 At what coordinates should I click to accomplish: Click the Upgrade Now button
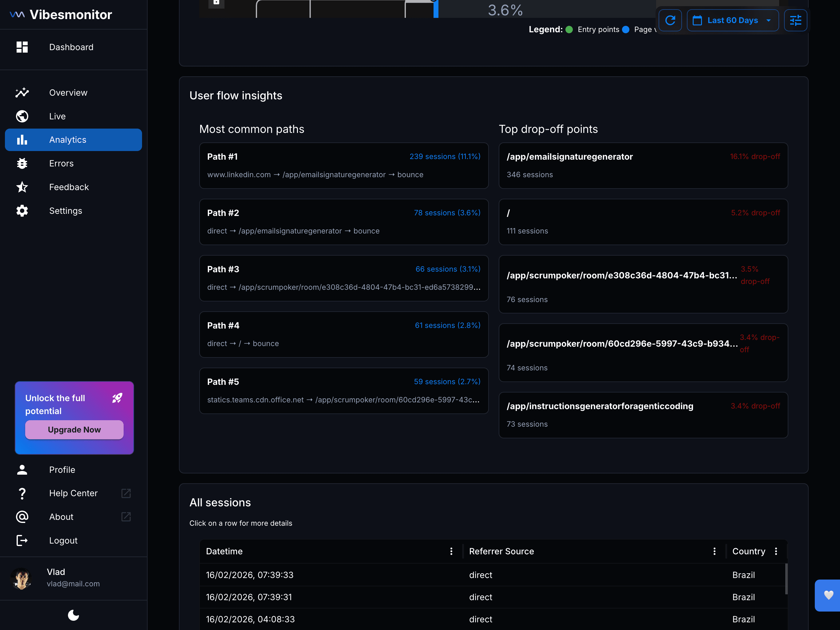[x=74, y=430]
